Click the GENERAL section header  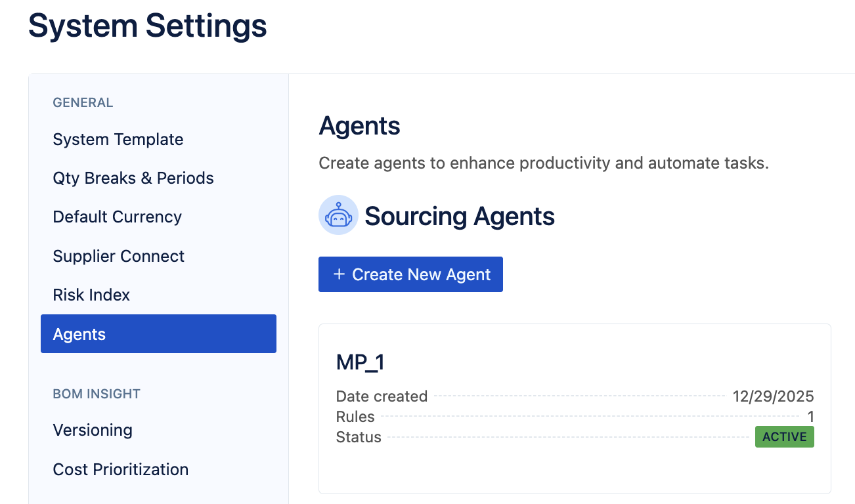[83, 102]
